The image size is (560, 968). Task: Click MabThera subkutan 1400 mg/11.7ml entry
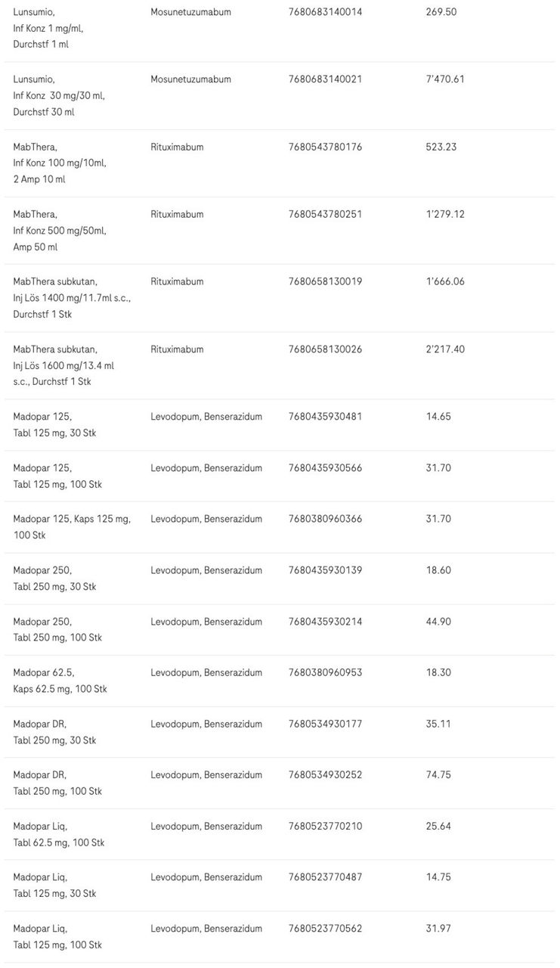(x=72, y=297)
